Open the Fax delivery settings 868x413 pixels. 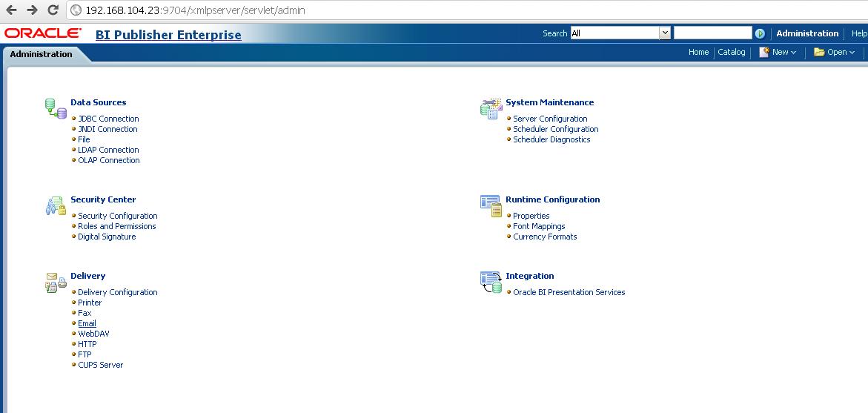[x=85, y=313]
